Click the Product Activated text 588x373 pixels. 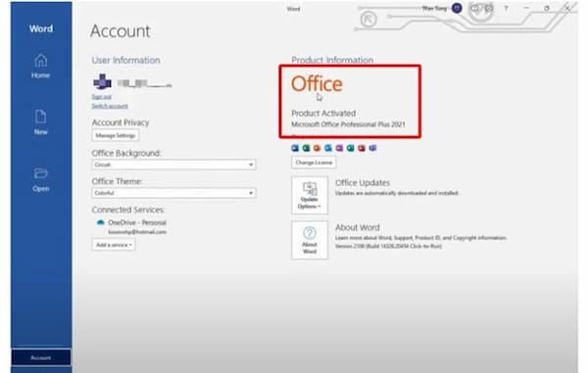(x=323, y=114)
